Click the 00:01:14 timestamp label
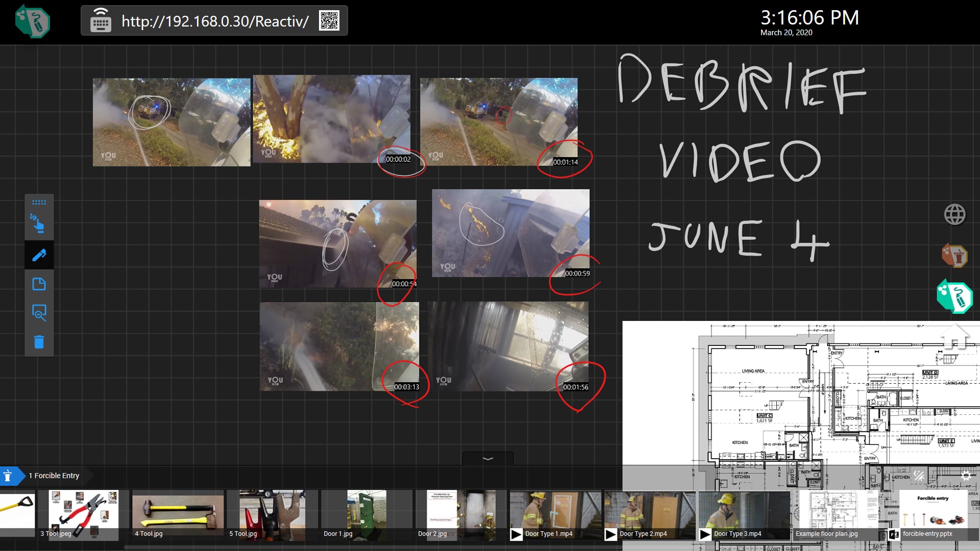This screenshot has width=980, height=551. [566, 162]
